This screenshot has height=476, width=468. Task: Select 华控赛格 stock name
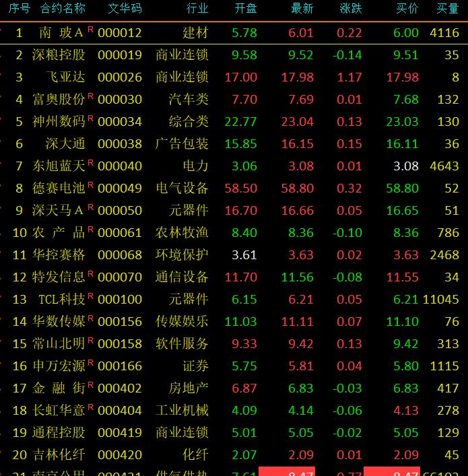pos(59,254)
